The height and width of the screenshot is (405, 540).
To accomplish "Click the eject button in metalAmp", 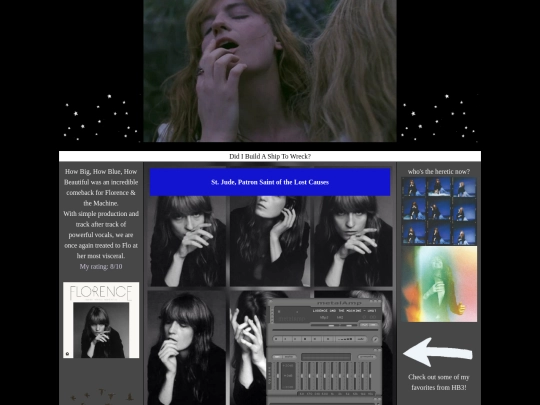I will point(328,339).
